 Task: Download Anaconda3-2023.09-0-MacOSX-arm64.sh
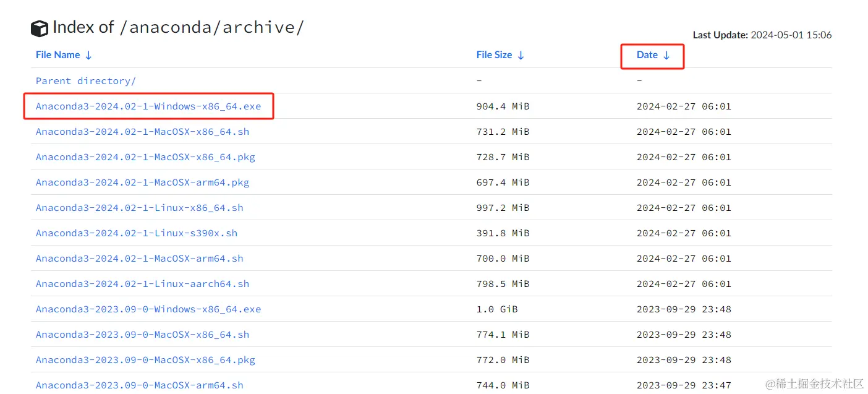140,385
